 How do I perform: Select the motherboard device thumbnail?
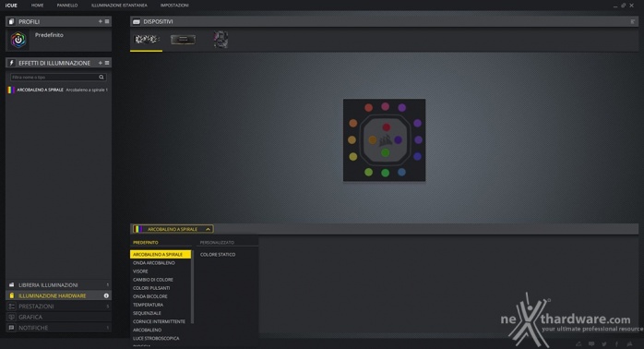point(221,40)
